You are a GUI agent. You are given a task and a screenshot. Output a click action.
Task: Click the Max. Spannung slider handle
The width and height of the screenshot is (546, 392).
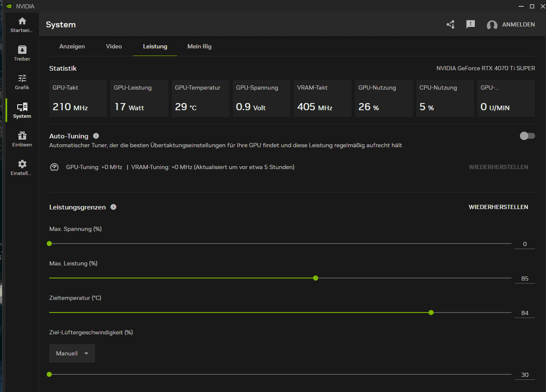pyautogui.click(x=49, y=244)
